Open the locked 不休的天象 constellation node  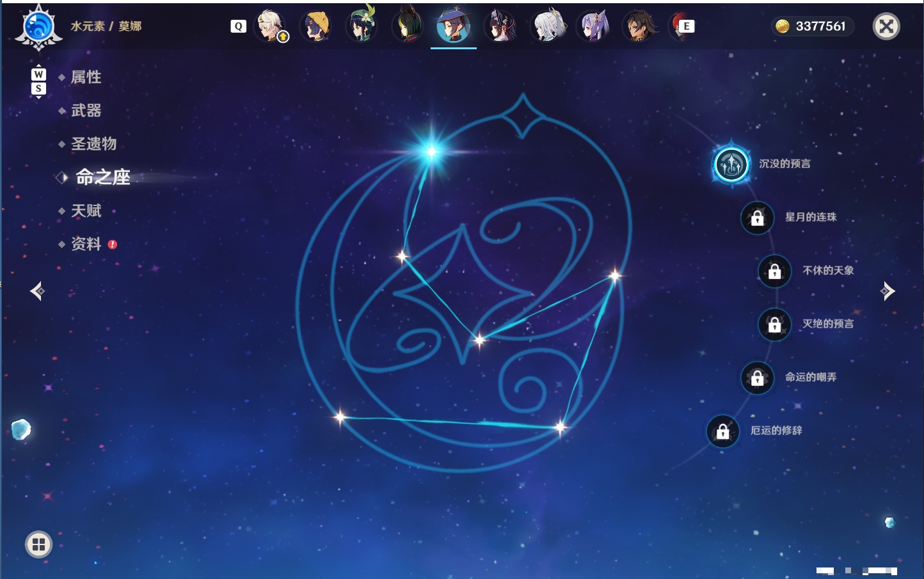click(774, 271)
